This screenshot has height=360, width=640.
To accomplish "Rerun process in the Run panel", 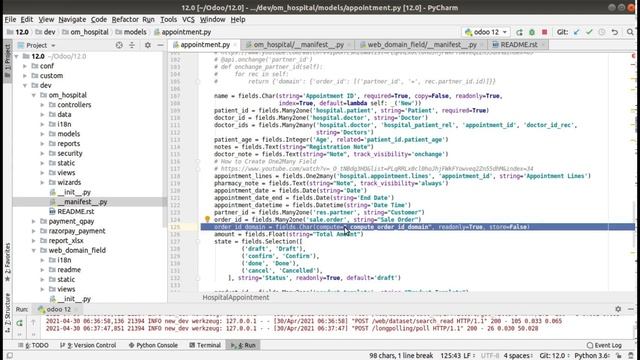I will click(x=19, y=323).
